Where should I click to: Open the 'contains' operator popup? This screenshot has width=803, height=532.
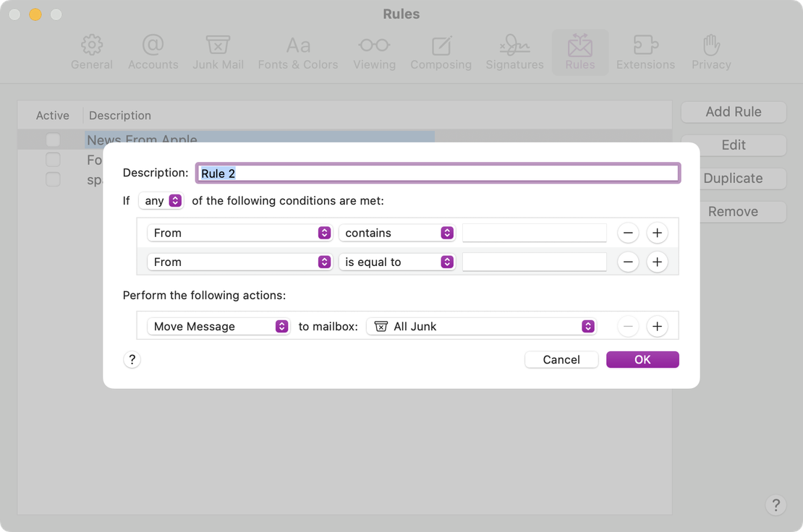point(397,233)
